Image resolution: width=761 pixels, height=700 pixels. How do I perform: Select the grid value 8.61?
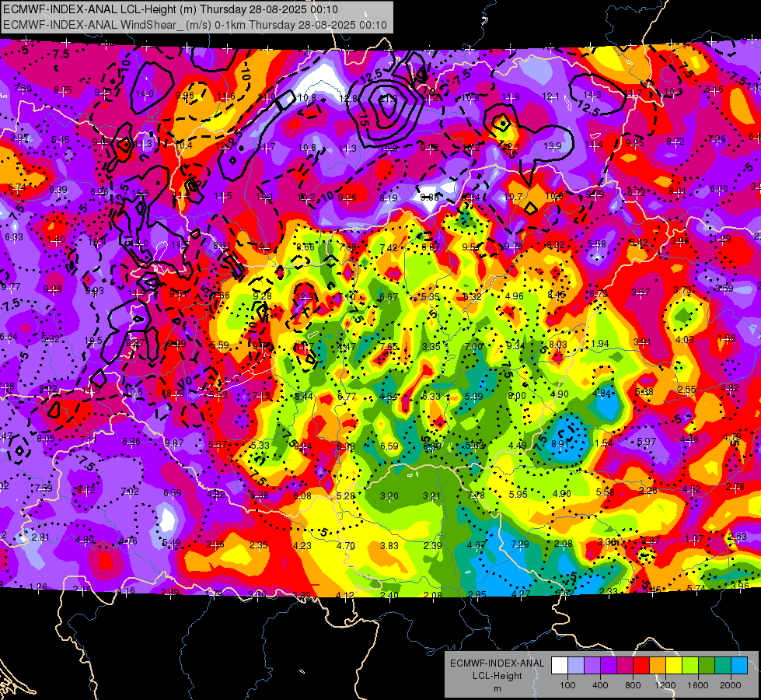[x=222, y=246]
